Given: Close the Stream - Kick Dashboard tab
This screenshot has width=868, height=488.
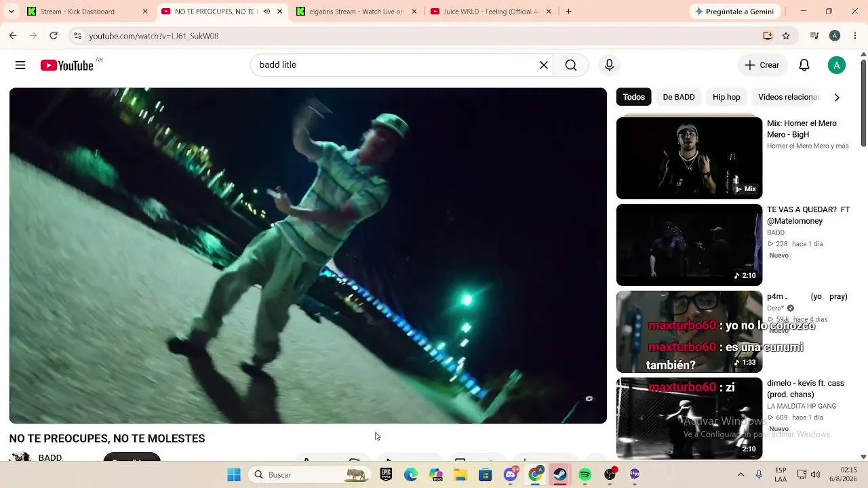Looking at the screenshot, I should point(145,12).
